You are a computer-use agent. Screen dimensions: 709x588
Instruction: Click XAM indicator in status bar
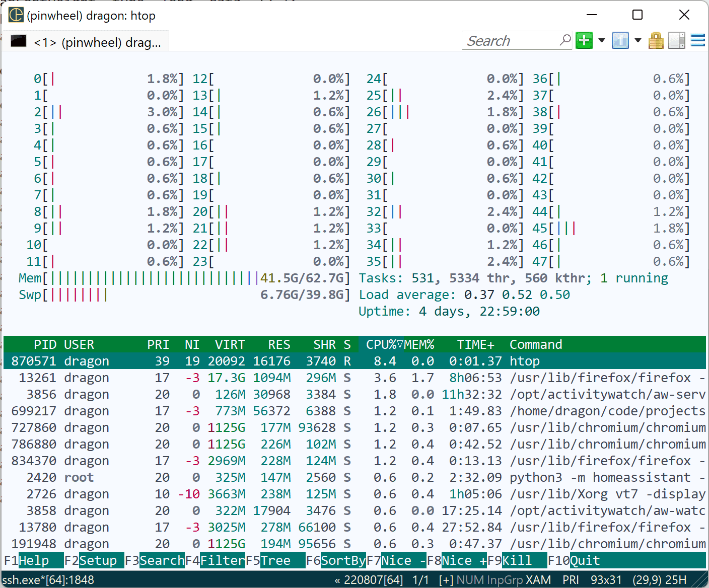[x=538, y=580]
